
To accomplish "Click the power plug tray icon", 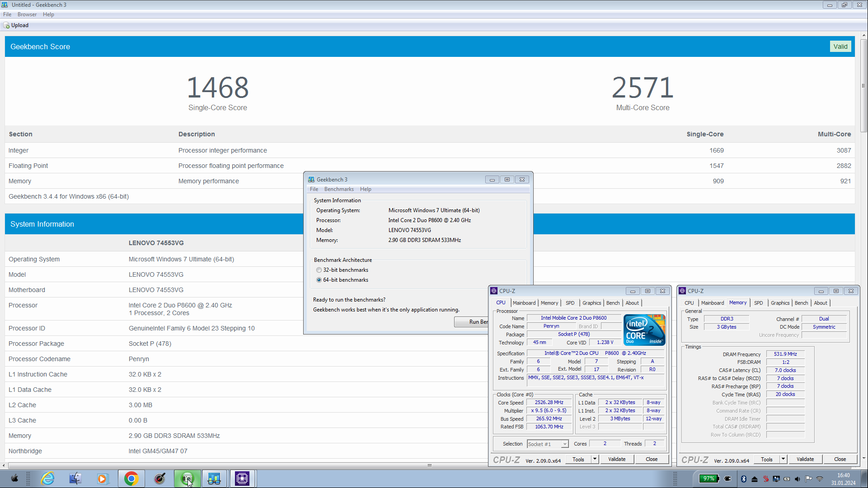I will (x=727, y=479).
